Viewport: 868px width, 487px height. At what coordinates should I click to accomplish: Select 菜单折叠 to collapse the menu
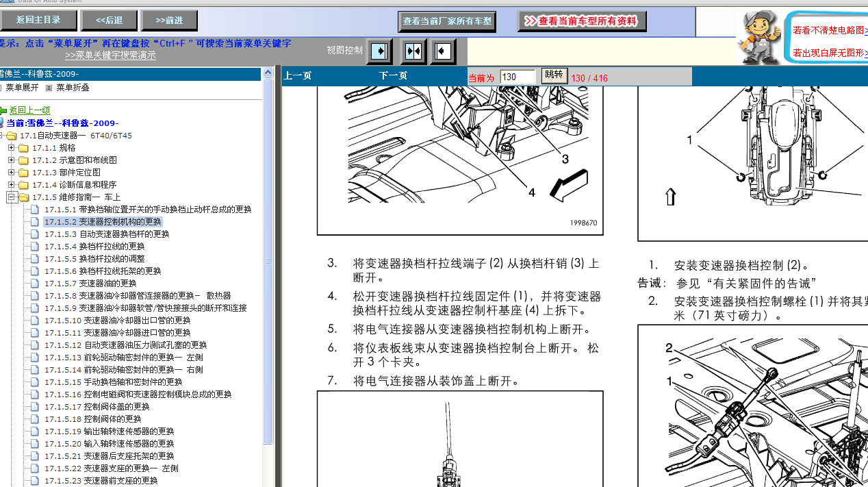pos(73,88)
